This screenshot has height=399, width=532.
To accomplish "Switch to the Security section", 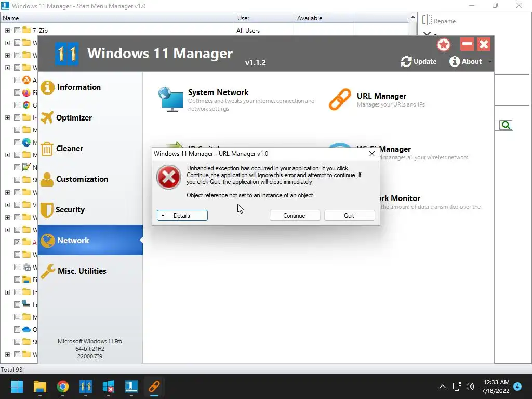I will [90, 210].
